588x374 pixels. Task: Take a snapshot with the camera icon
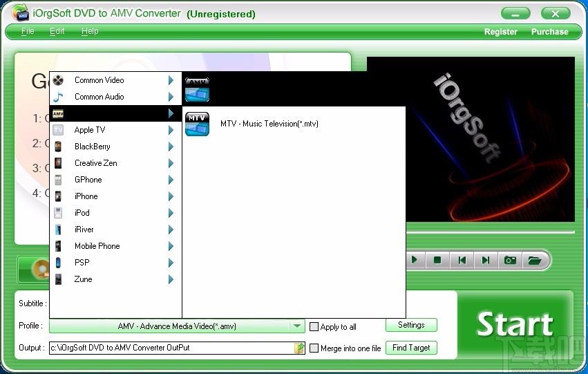[x=510, y=260]
